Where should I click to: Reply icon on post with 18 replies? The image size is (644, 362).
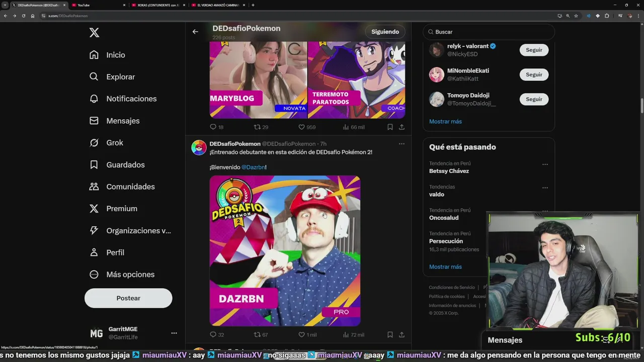point(213,127)
